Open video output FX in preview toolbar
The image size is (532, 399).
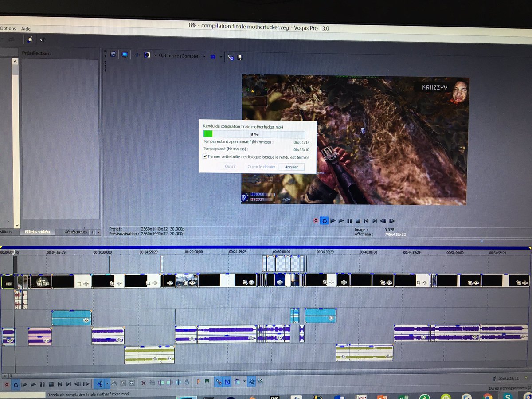click(x=137, y=55)
